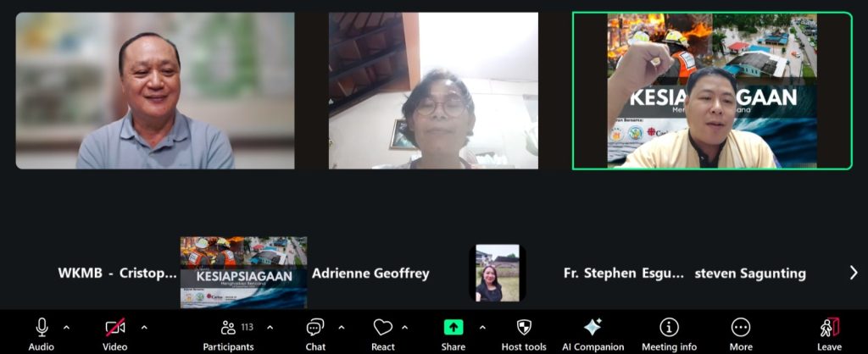
Task: Expand the Chat options chevron
Action: click(342, 327)
